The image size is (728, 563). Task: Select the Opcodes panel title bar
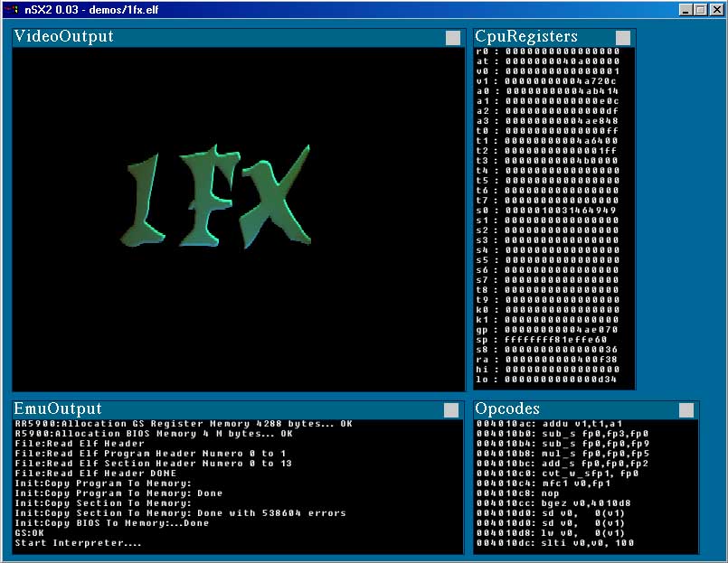tap(570, 409)
